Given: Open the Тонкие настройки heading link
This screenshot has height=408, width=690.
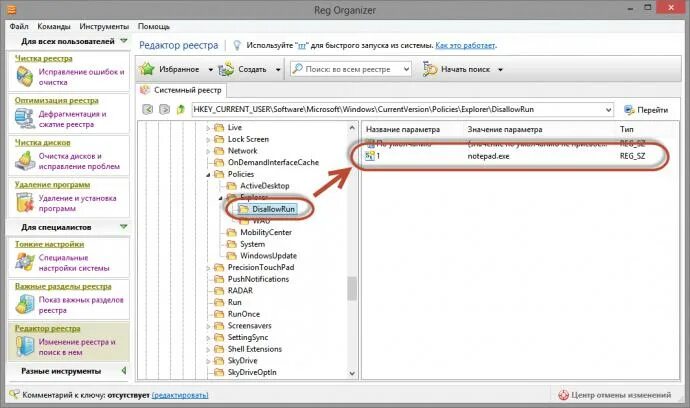Looking at the screenshot, I should click(x=49, y=244).
